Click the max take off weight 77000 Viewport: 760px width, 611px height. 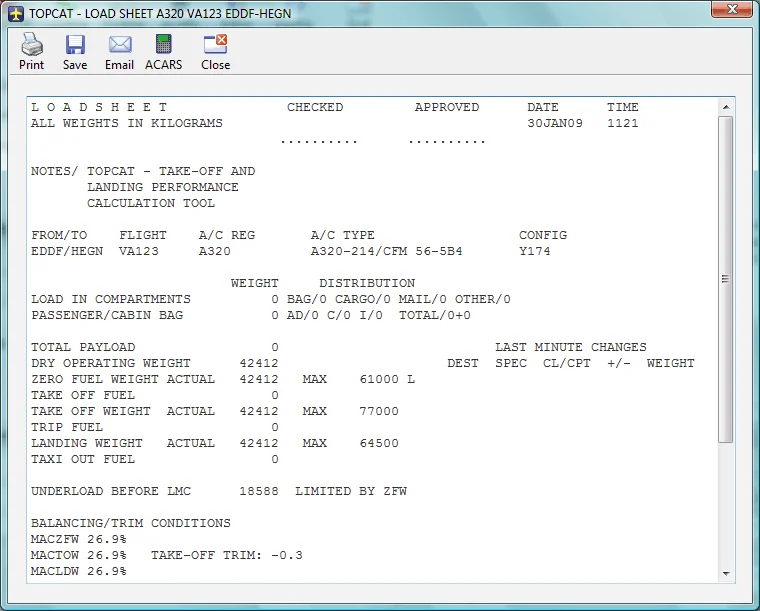(379, 411)
